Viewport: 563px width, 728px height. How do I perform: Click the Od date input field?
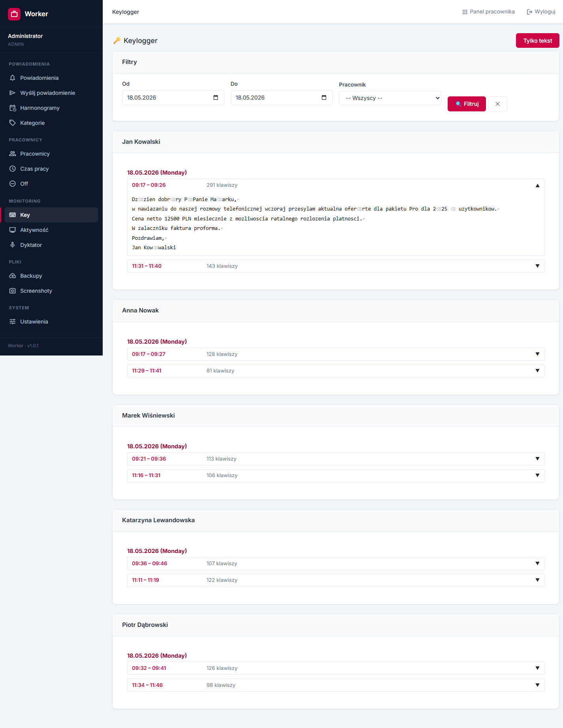click(x=173, y=98)
